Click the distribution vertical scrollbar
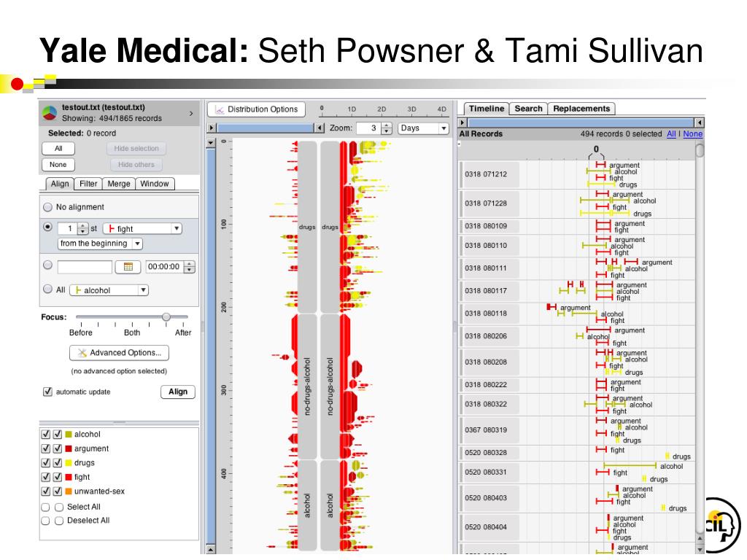This screenshot has height=560, width=747. pyautogui.click(x=211, y=346)
